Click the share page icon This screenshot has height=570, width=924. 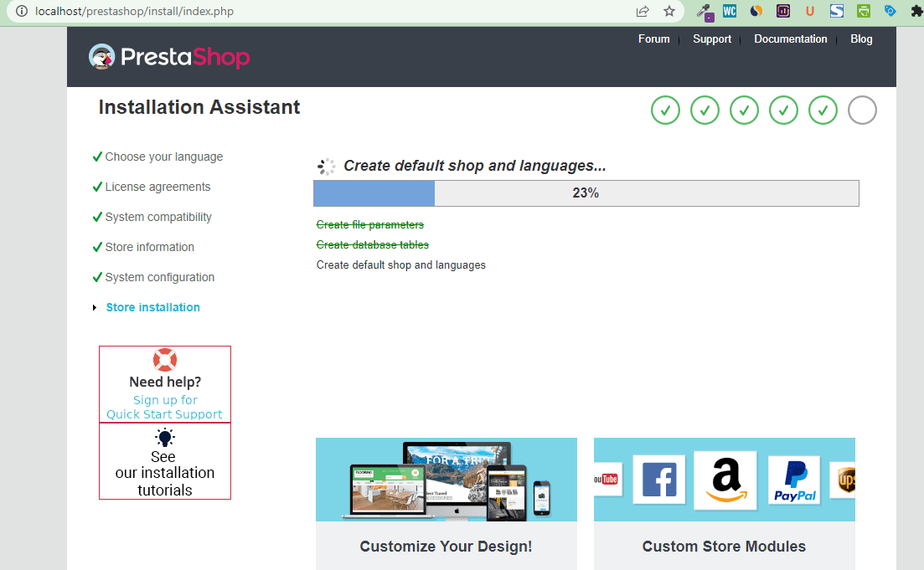point(643,11)
